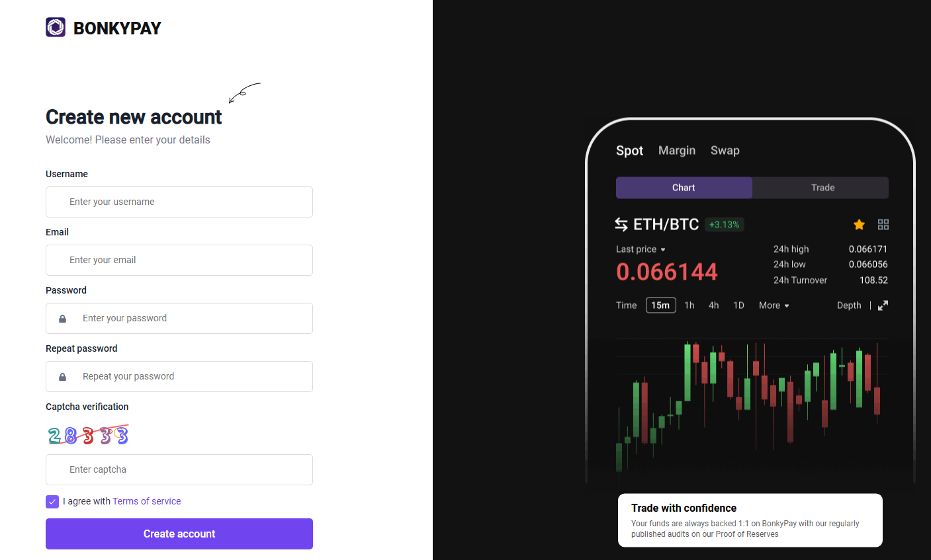The image size is (931, 560).
Task: Expand the chart to fullscreen
Action: tap(883, 305)
